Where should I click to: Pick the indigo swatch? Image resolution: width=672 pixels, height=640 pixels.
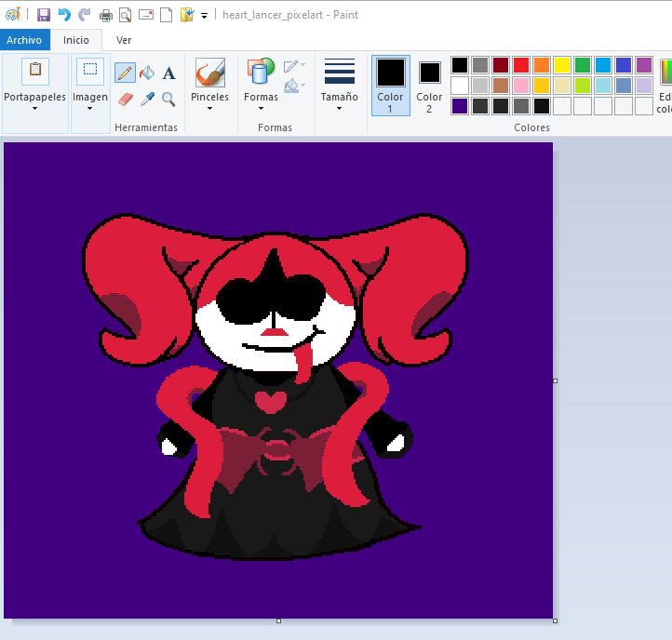(x=624, y=65)
